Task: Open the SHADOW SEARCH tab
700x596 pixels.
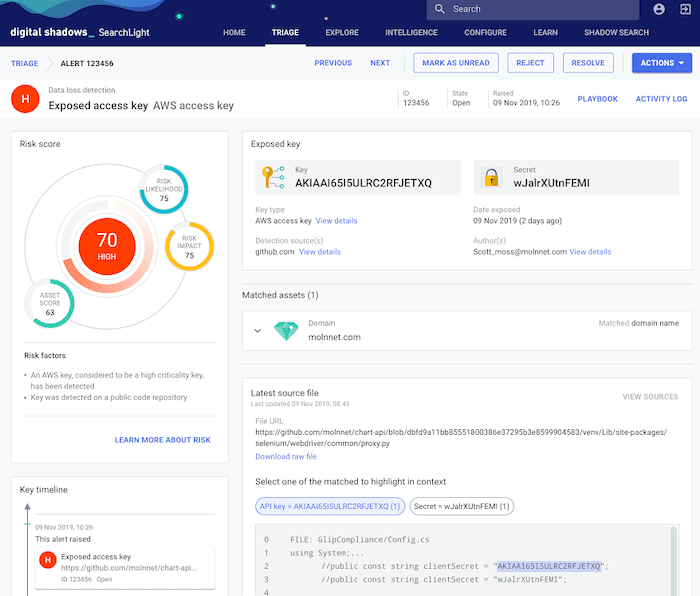Action: tap(616, 33)
